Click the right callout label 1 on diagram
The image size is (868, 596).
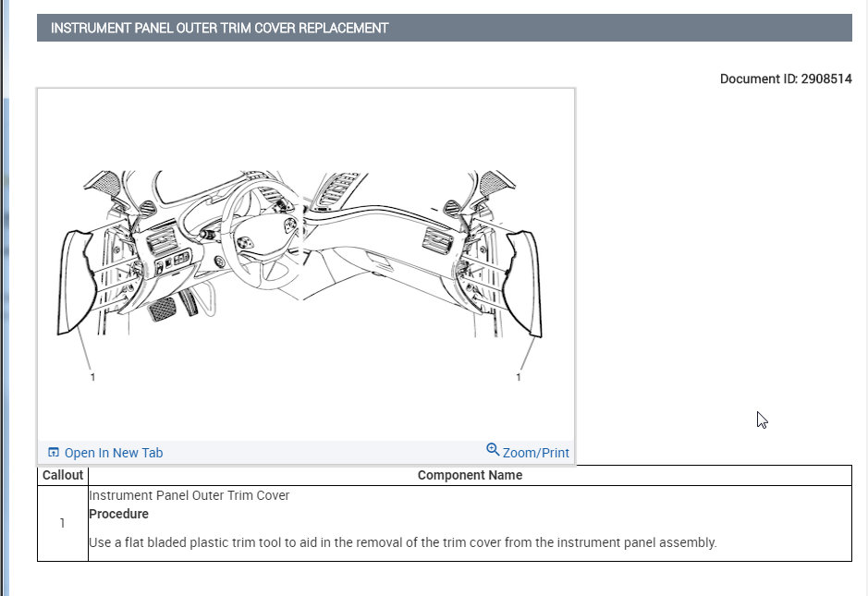(x=518, y=377)
